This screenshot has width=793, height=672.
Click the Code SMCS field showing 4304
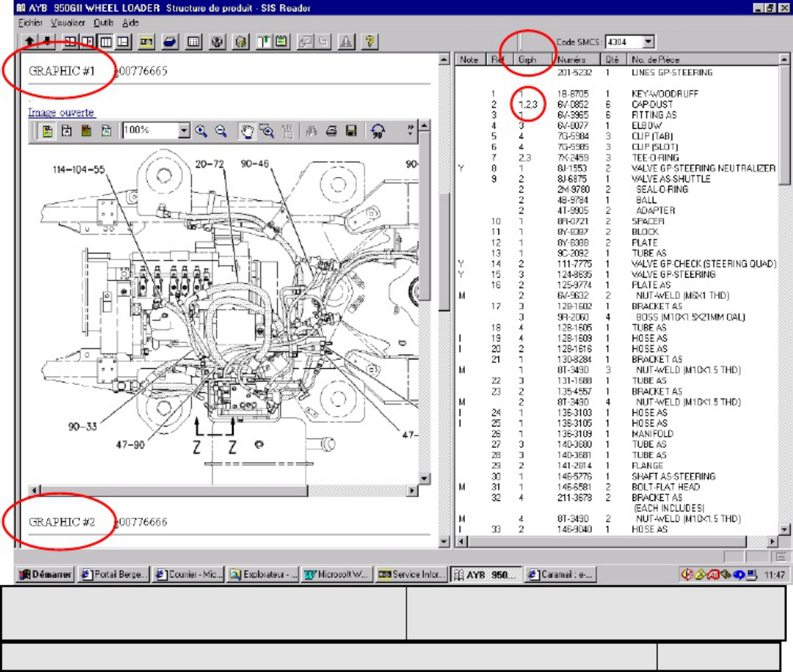point(624,42)
